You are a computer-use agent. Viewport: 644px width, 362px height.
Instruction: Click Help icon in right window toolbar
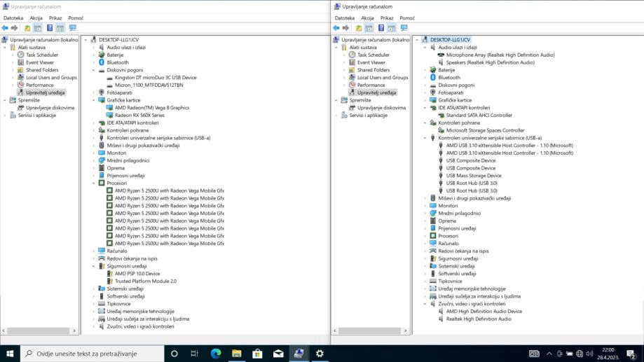coord(381,28)
